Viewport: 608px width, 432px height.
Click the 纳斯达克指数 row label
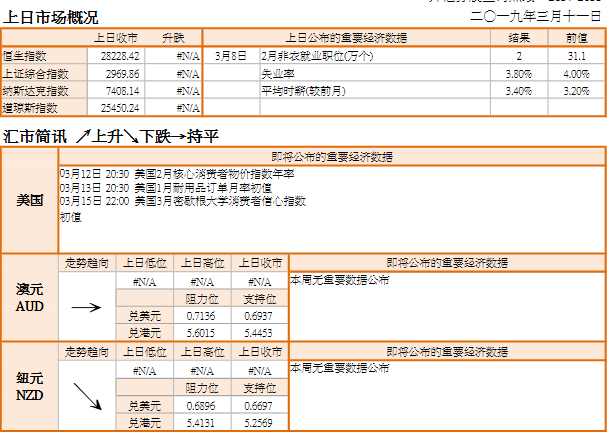tap(36, 91)
